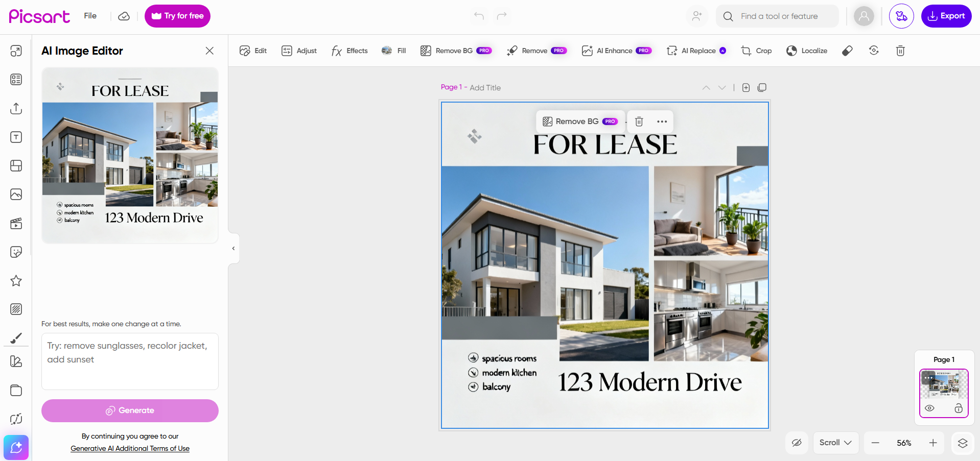This screenshot has width=980, height=461.
Task: Delete the selection using toolbar trash icon
Action: 900,51
